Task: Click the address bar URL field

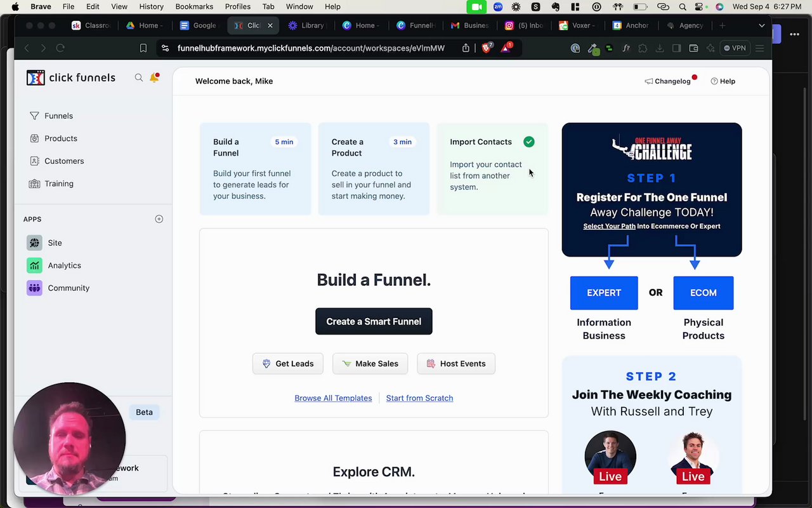Action: (311, 48)
